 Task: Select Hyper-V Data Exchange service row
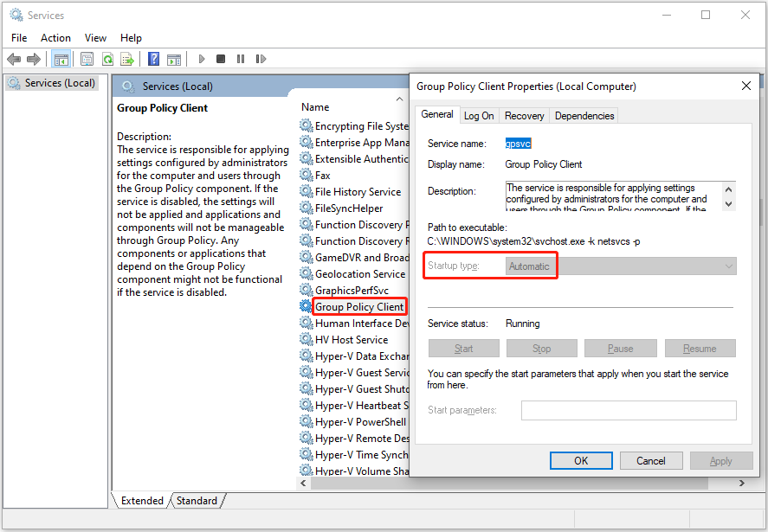[x=354, y=356]
